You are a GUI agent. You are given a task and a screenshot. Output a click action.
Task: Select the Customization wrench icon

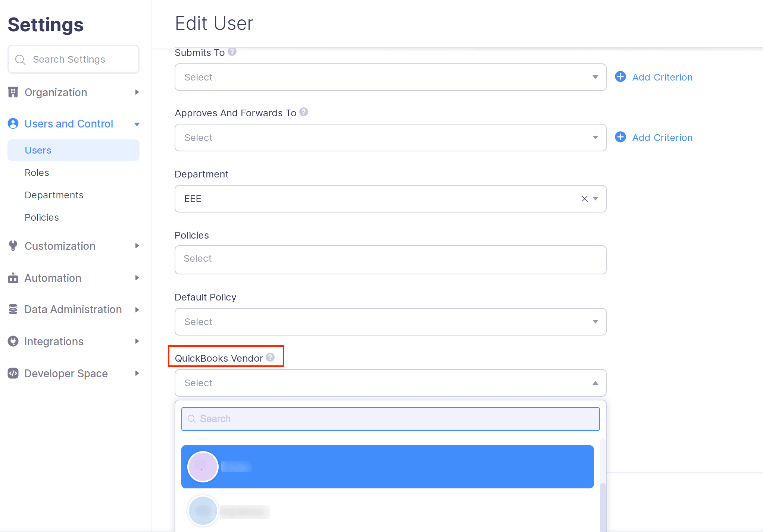pyautogui.click(x=13, y=246)
